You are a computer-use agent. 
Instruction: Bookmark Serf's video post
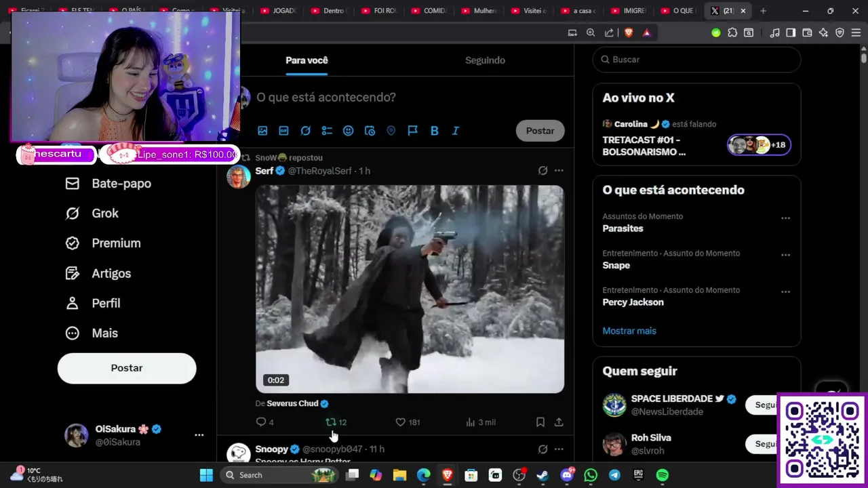click(x=540, y=422)
